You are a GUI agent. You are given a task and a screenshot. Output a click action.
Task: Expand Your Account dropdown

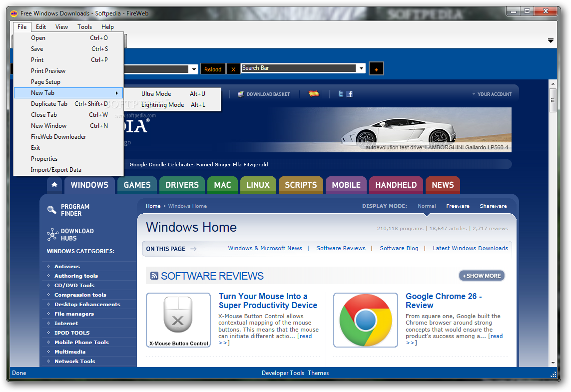492,94
